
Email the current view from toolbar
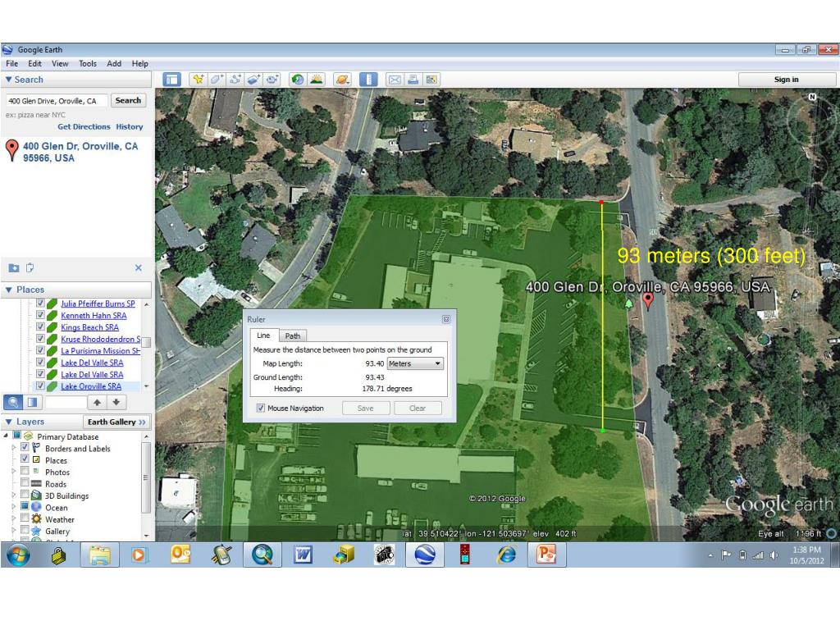(x=395, y=80)
